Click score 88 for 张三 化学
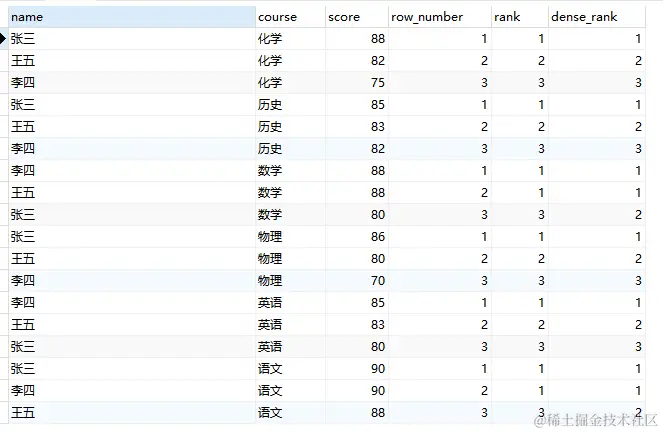The height and width of the screenshot is (433, 663). (x=356, y=39)
